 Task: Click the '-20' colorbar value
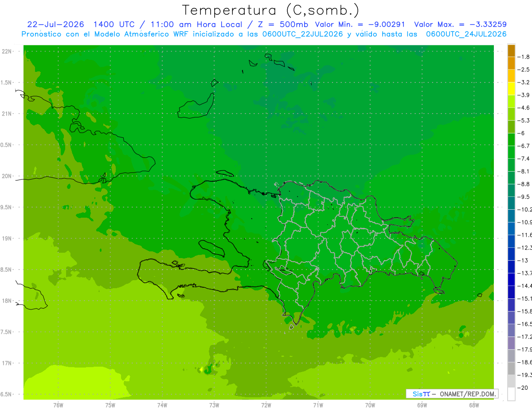point(523,388)
